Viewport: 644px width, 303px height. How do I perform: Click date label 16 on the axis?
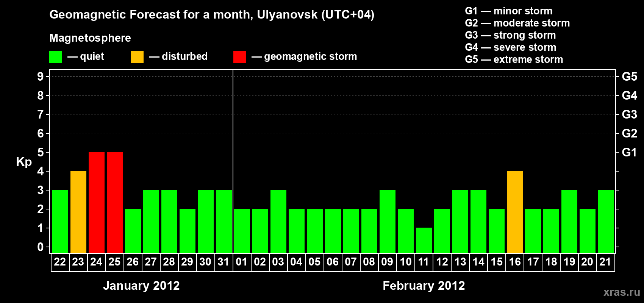[x=514, y=262]
